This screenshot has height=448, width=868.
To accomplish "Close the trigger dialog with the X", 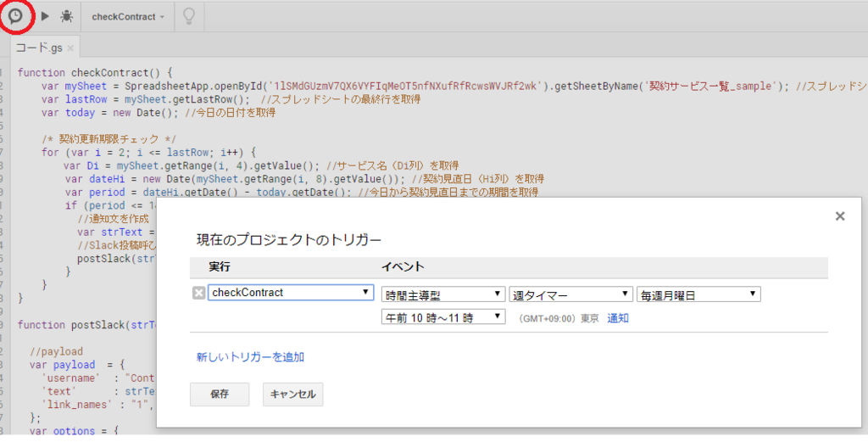I will click(840, 216).
